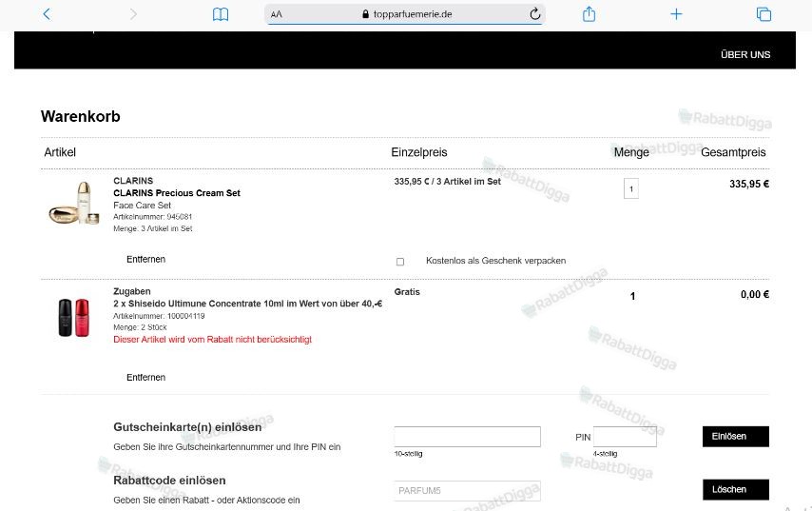Open the Safari share sheet icon

(x=589, y=14)
